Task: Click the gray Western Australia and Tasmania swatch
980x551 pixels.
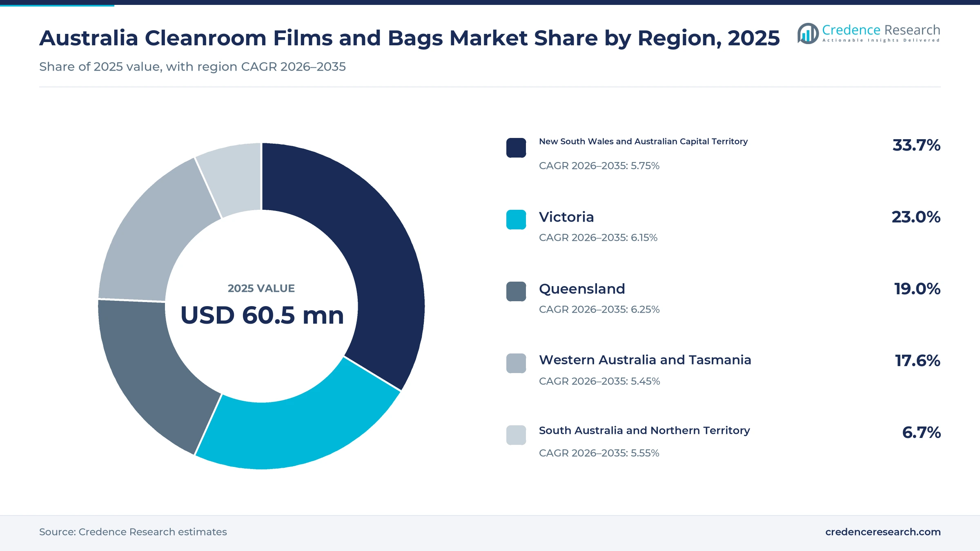Action: (516, 363)
